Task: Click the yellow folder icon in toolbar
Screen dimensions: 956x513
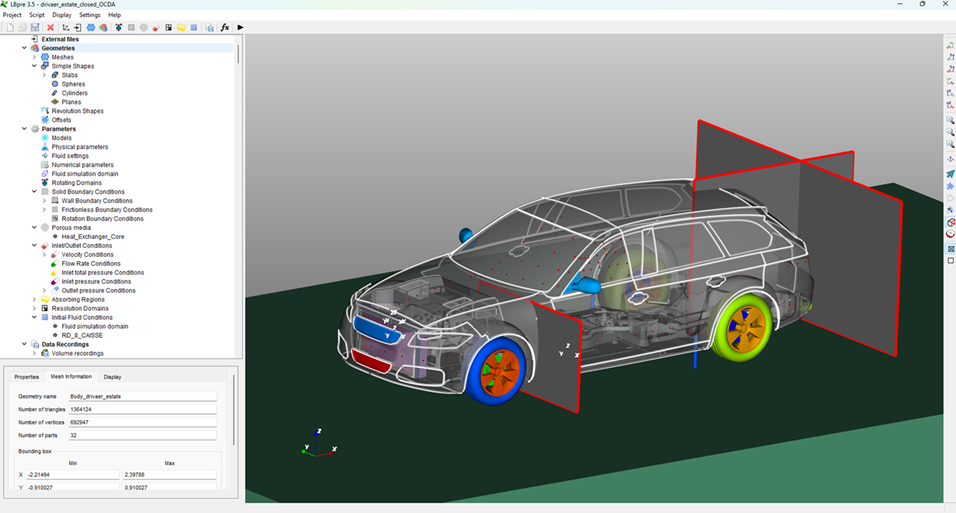Action: click(181, 27)
